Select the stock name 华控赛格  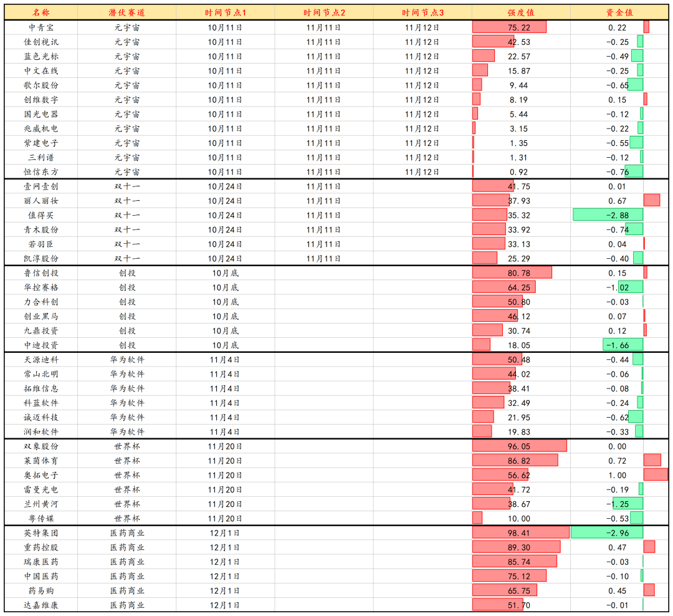tap(41, 287)
